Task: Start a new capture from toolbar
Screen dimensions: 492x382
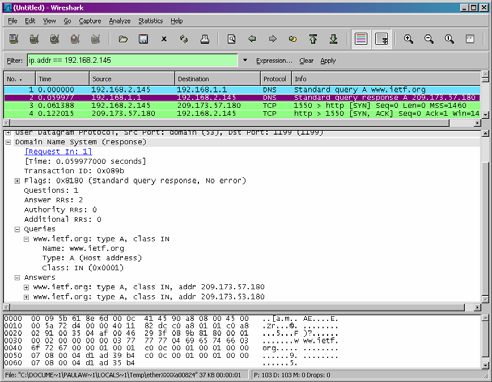Action: pos(54,39)
